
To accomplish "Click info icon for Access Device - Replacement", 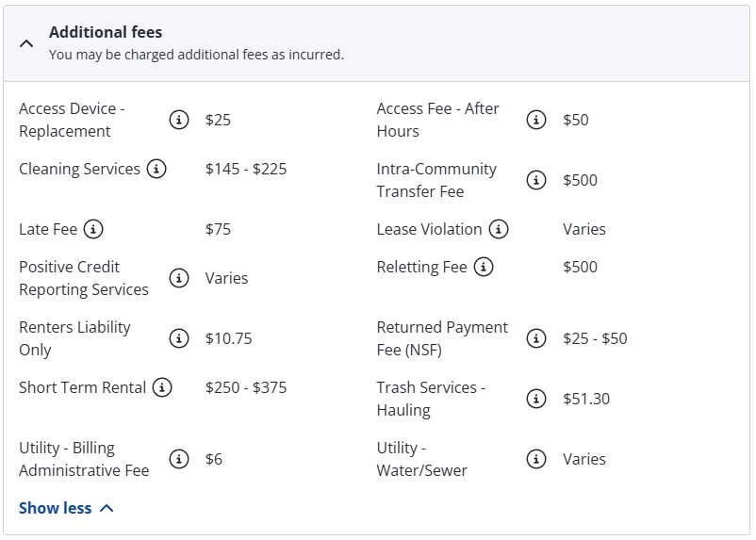I will point(178,120).
